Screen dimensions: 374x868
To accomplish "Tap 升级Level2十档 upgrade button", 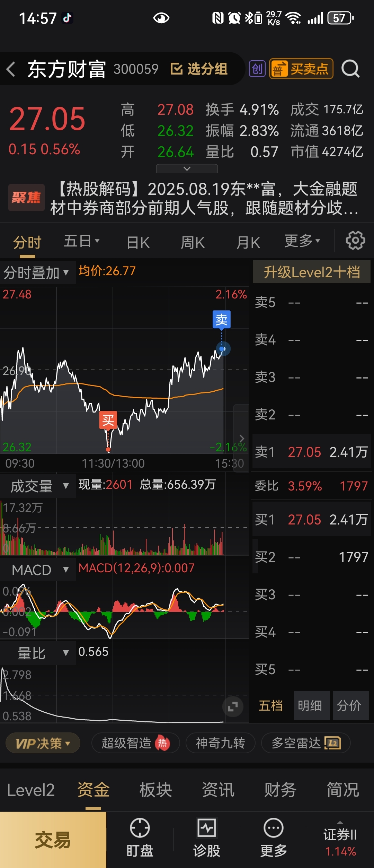I will (x=312, y=272).
